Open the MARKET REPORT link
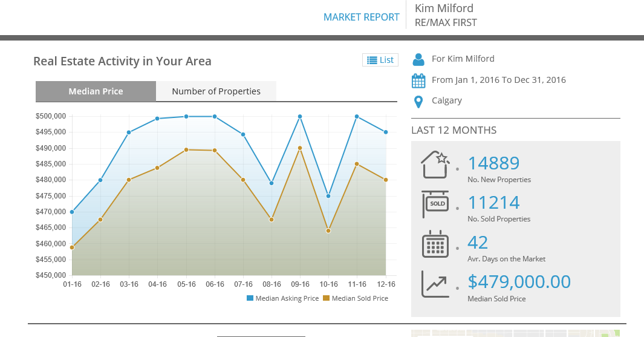This screenshot has height=337, width=644. [x=361, y=17]
